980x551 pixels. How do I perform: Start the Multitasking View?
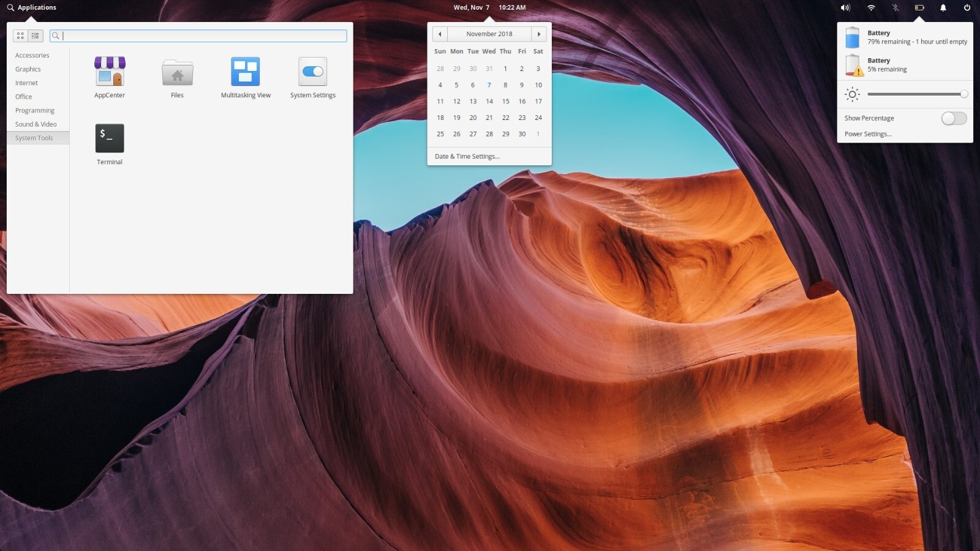[x=245, y=76]
